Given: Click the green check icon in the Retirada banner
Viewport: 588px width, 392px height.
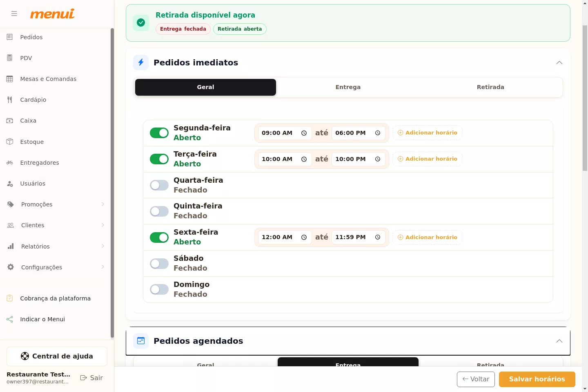Looking at the screenshot, I should coord(141,22).
